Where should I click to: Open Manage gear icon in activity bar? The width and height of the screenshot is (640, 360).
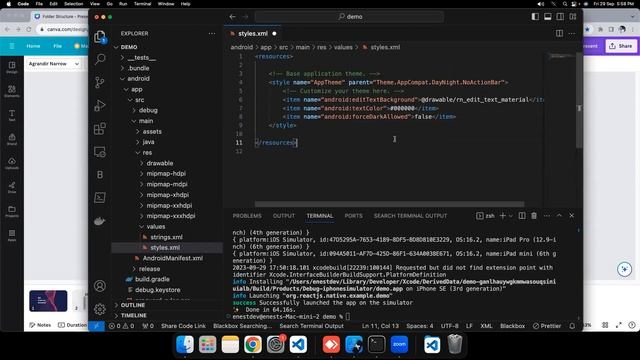100,309
